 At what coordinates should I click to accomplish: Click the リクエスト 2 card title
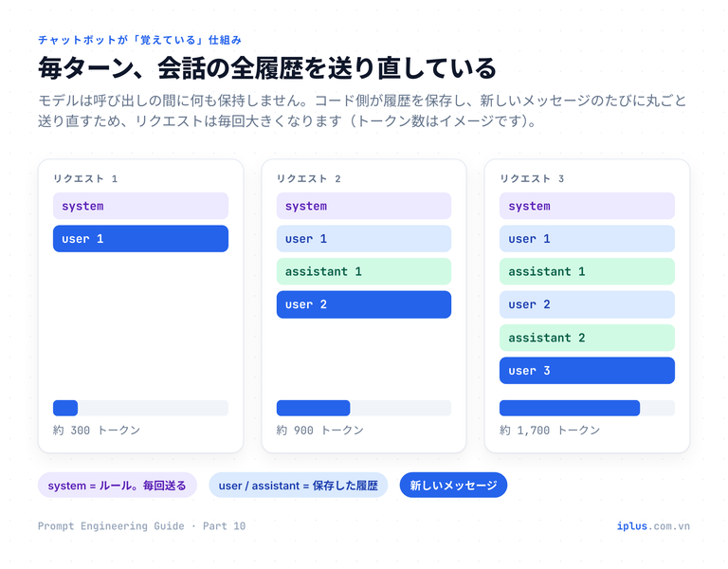click(x=309, y=179)
